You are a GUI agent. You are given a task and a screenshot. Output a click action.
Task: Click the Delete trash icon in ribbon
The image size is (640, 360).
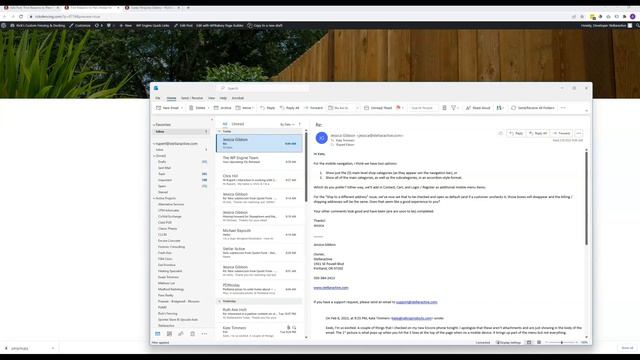[x=191, y=108]
